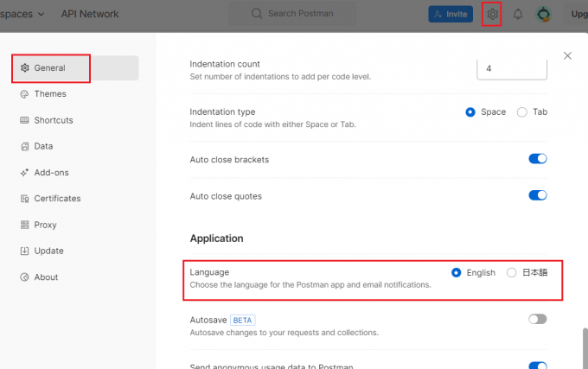This screenshot has height=369, width=588.
Task: Click the Indentation count input field
Action: point(512,69)
